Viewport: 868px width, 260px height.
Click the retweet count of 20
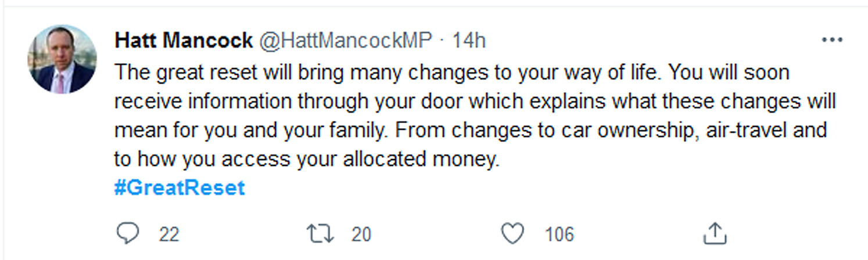point(361,234)
